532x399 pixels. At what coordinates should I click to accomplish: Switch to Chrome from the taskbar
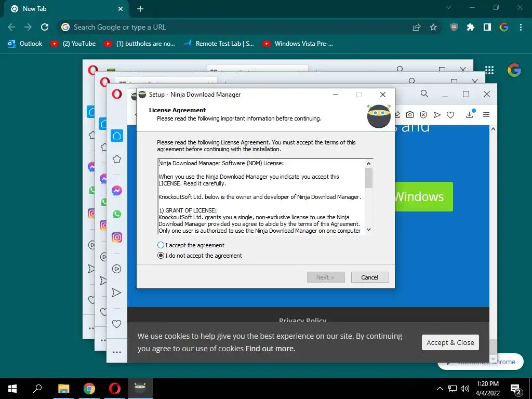click(x=89, y=389)
